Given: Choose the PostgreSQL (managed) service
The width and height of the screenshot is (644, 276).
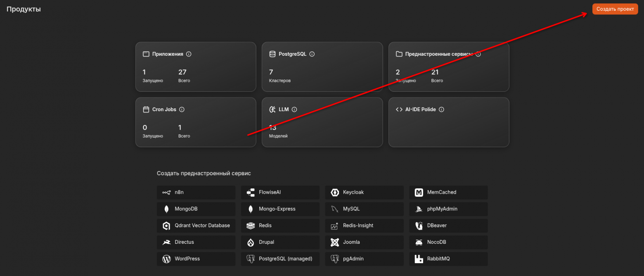Looking at the screenshot, I should click(x=280, y=259).
